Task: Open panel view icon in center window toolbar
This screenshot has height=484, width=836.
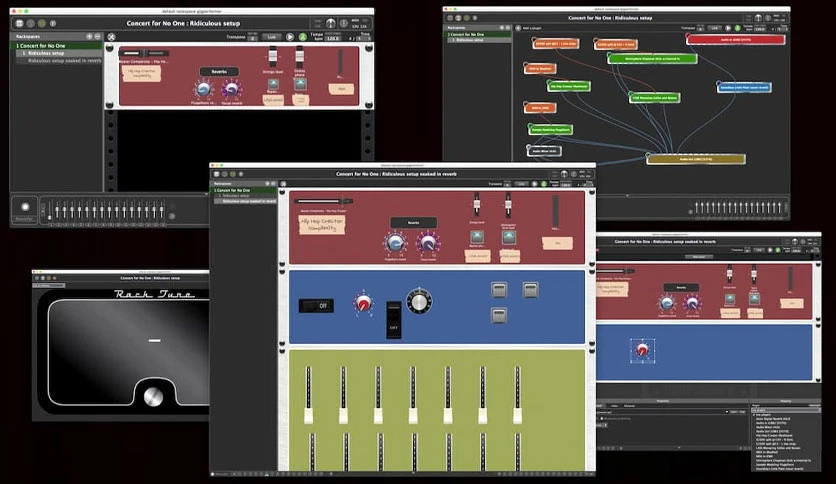Action: pyautogui.click(x=216, y=174)
